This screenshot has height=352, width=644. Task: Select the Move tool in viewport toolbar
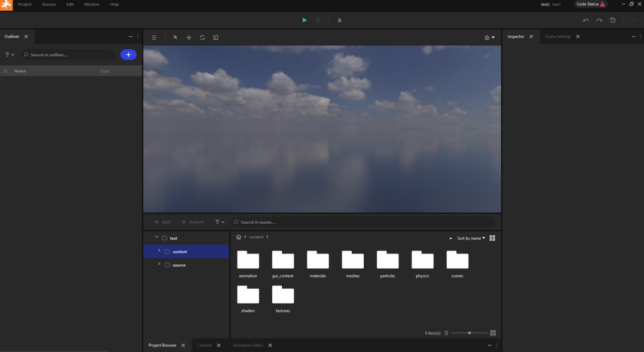click(189, 38)
